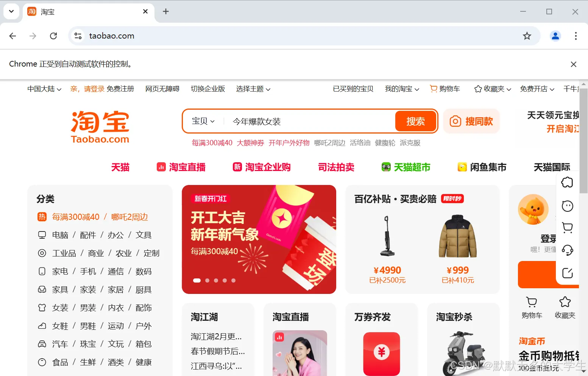Viewport: 588px width, 376px height.
Task: Open the 天猫超市 channel tab
Action: (406, 167)
